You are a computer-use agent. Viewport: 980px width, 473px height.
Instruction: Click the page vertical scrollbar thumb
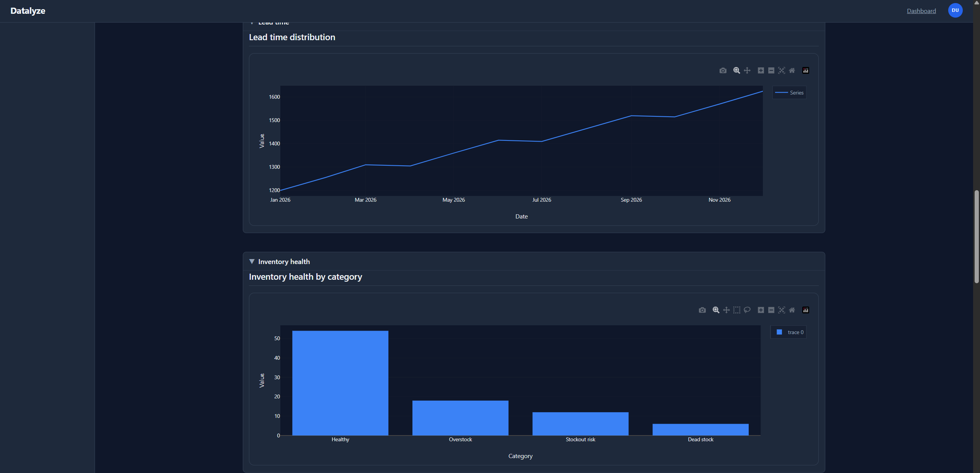click(977, 236)
